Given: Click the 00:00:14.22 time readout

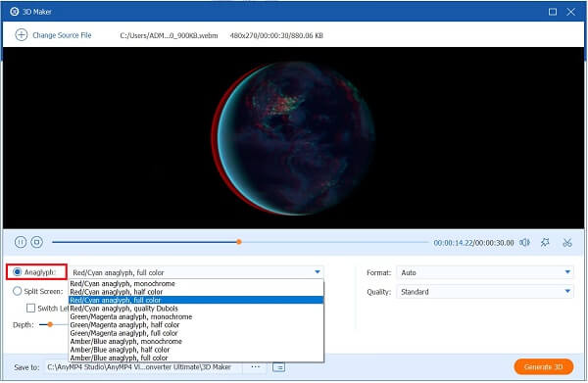Looking at the screenshot, I should click(x=454, y=243).
